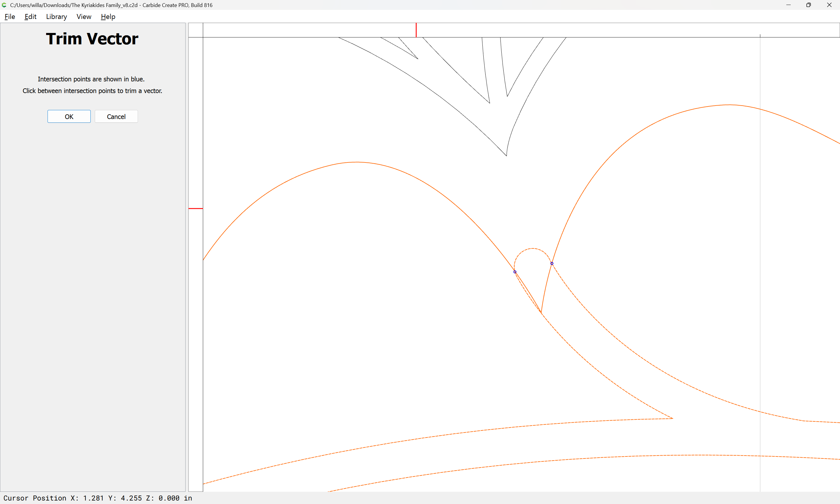The image size is (840, 504).
Task: Confirm trim with the OK button
Action: click(x=69, y=116)
